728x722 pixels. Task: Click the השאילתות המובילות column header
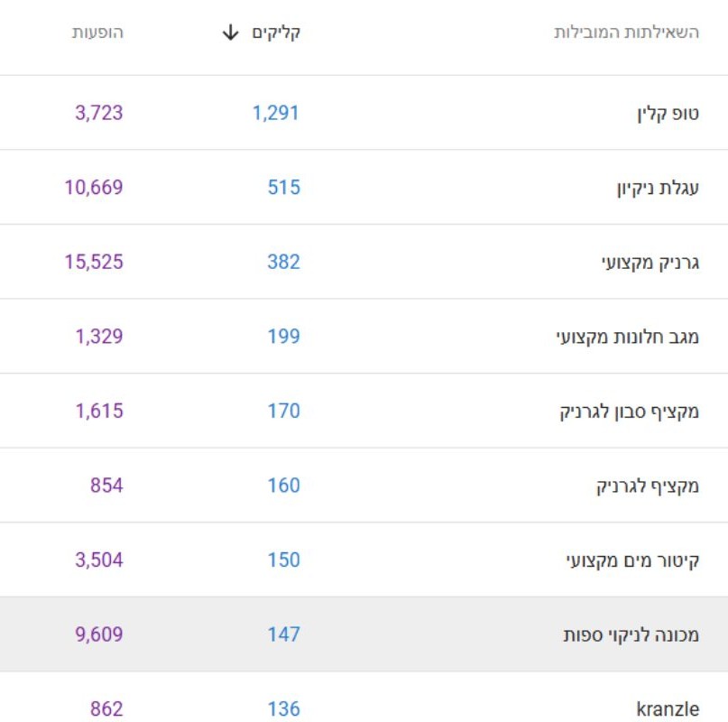point(626,33)
